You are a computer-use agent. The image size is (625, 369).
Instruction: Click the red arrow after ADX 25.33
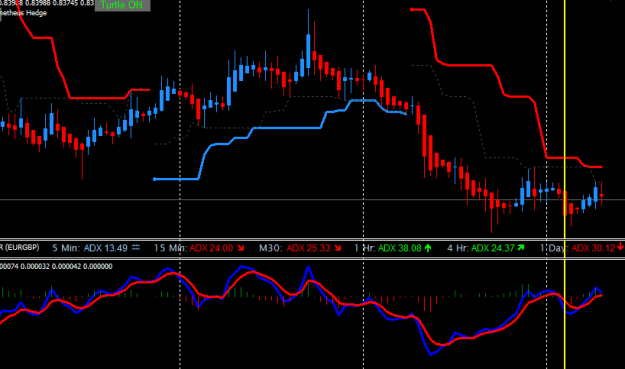point(338,248)
